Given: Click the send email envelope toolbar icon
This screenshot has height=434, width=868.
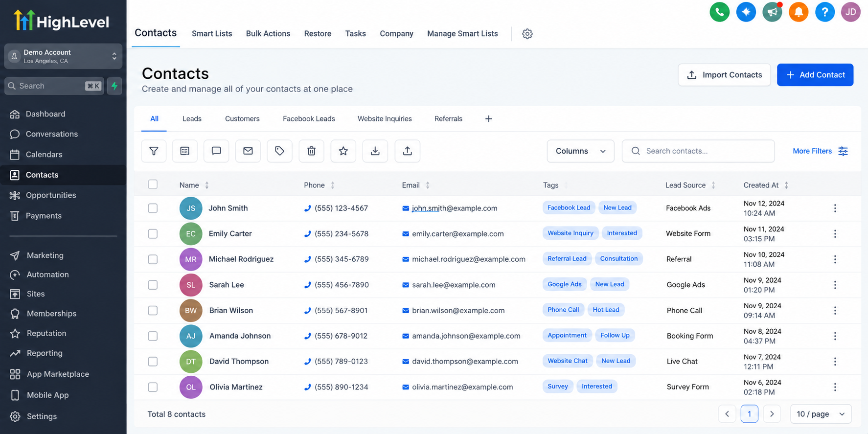Looking at the screenshot, I should 248,151.
